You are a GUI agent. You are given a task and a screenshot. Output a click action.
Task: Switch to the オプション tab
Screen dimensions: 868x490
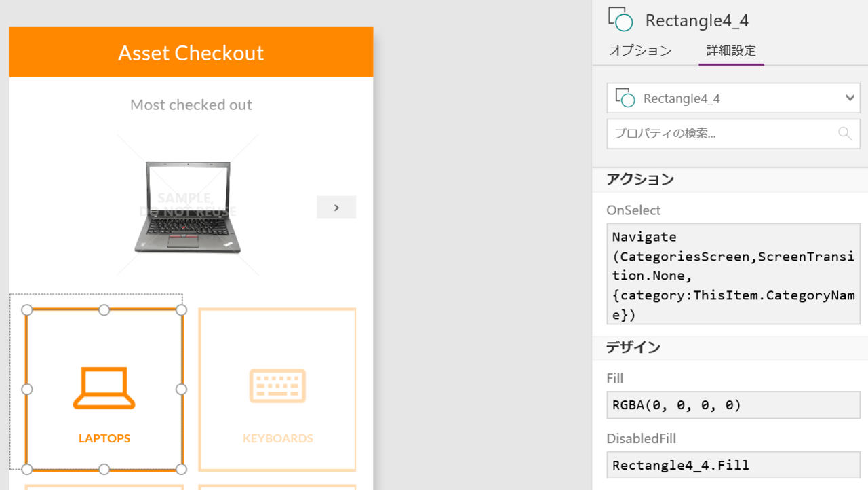(640, 50)
